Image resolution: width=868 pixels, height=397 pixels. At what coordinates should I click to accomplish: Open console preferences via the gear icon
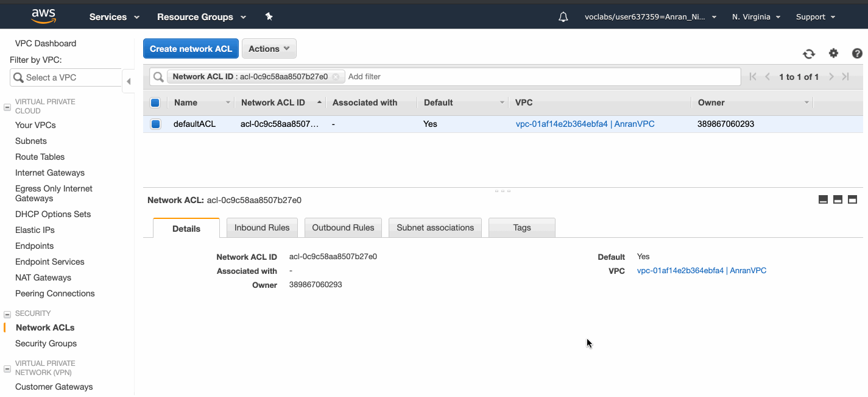pos(833,54)
